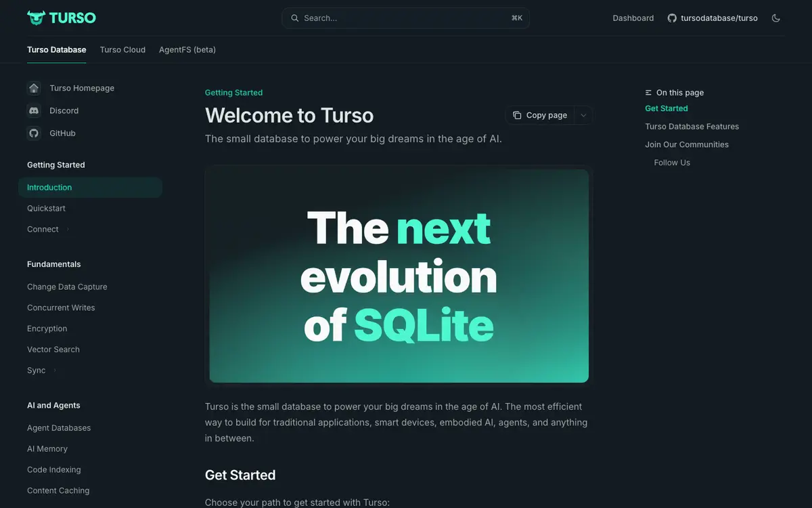Jump to Get Started in table of contents
The width and height of the screenshot is (812, 508).
point(667,108)
